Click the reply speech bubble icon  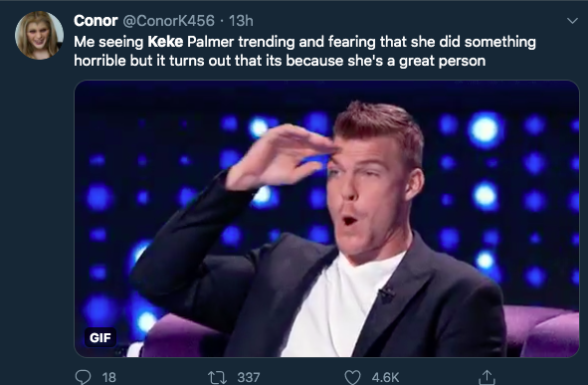click(x=83, y=377)
